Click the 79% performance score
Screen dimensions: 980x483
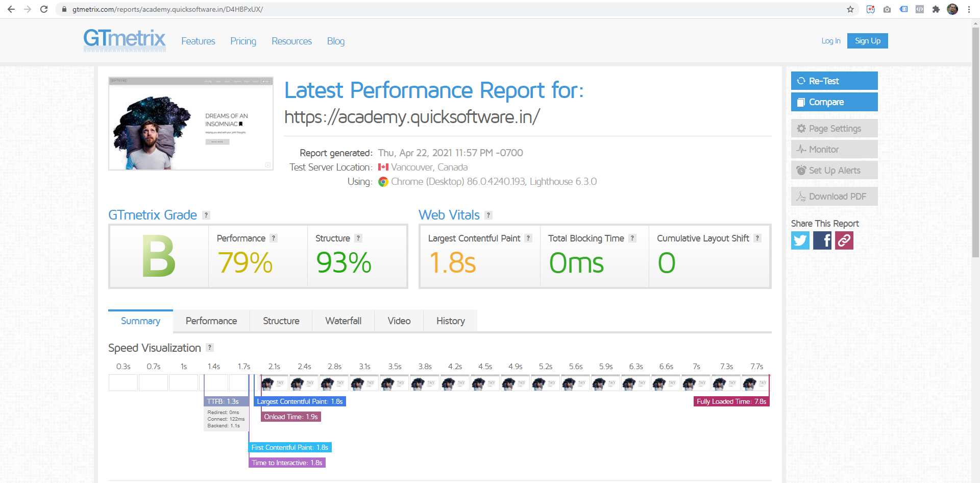(x=245, y=262)
